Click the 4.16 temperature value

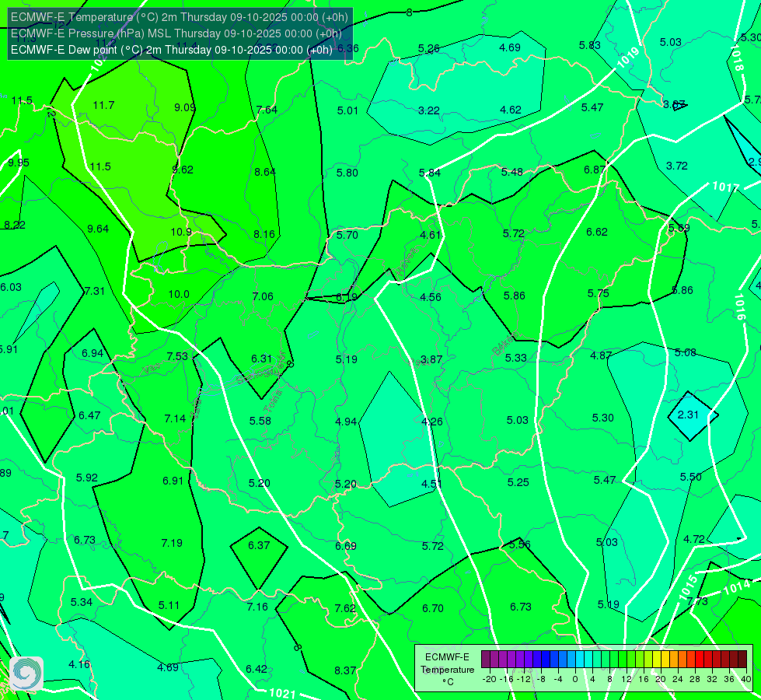[79, 664]
